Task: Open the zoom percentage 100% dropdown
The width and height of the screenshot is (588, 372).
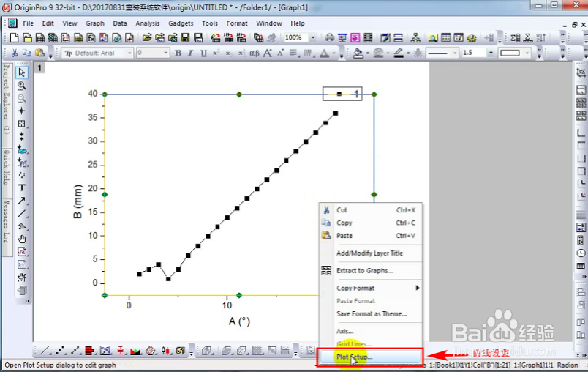Action: tap(313, 37)
